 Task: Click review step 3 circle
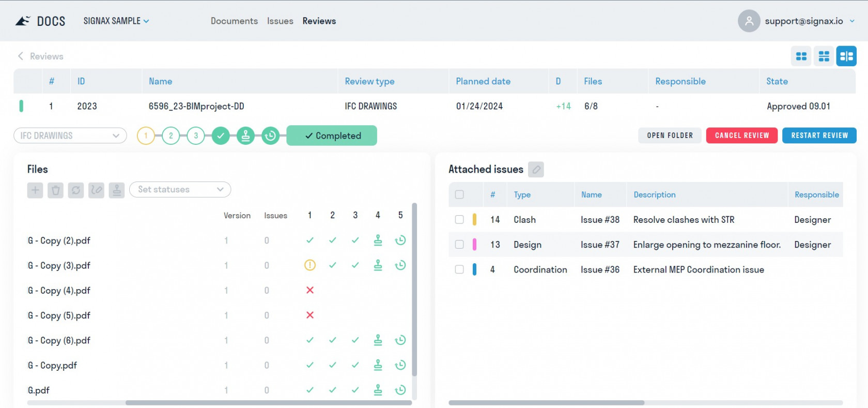pyautogui.click(x=196, y=136)
